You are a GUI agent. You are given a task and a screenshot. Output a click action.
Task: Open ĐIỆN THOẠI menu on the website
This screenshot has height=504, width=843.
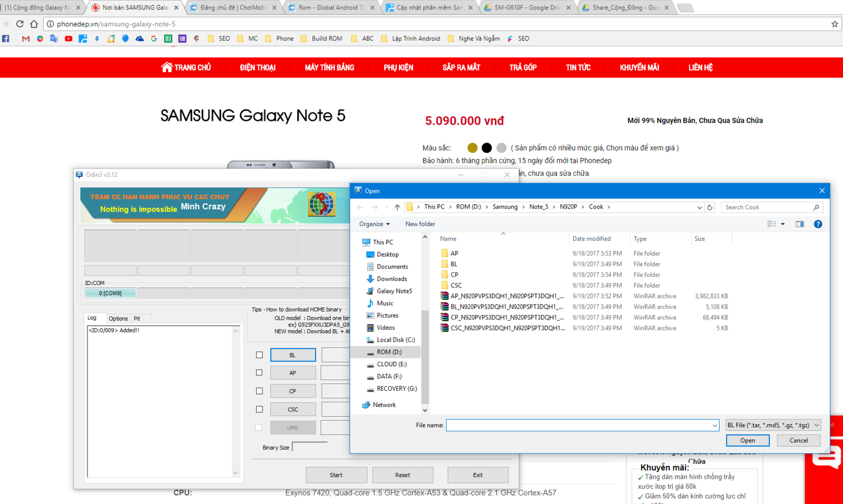[x=258, y=67]
